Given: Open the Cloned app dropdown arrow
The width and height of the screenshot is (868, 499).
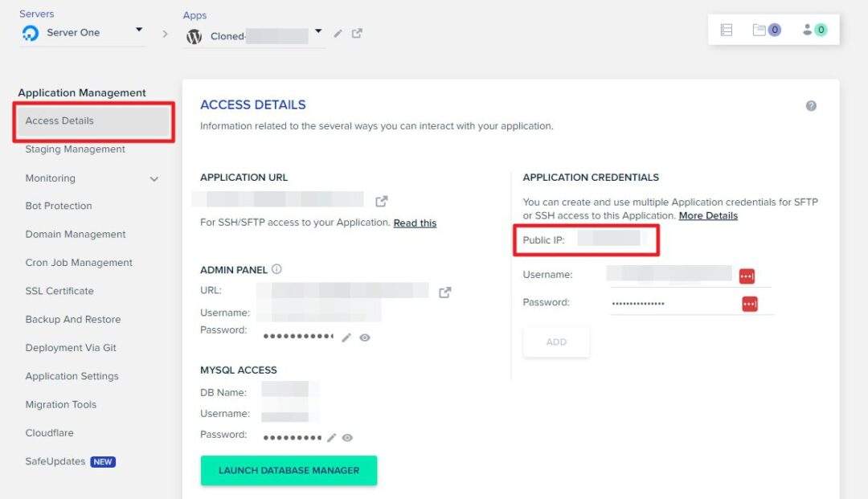Looking at the screenshot, I should coord(318,31).
